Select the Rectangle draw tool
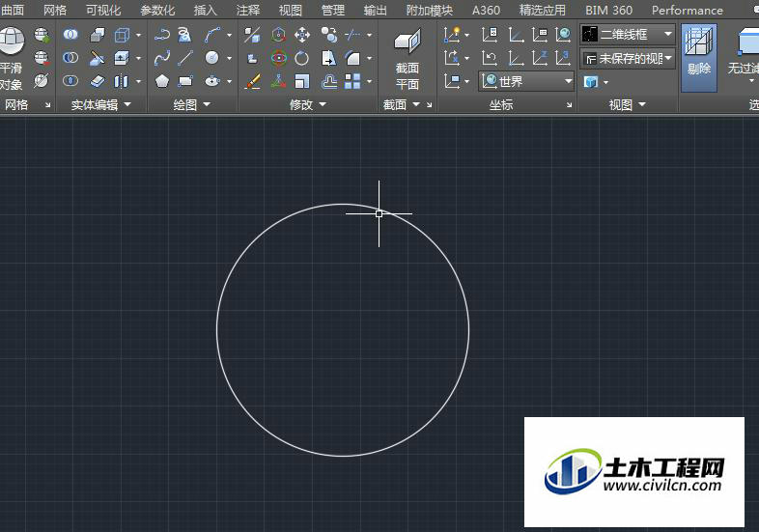 pos(185,81)
